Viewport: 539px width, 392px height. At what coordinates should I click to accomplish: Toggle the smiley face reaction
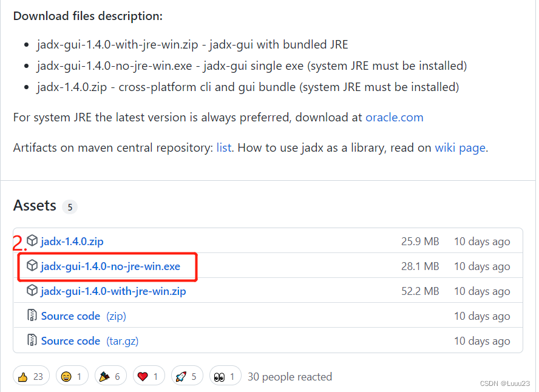pos(68,375)
